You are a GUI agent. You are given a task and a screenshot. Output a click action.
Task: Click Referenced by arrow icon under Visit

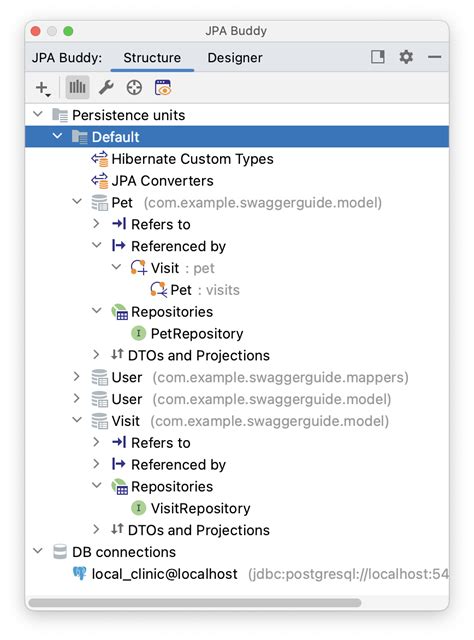click(119, 464)
